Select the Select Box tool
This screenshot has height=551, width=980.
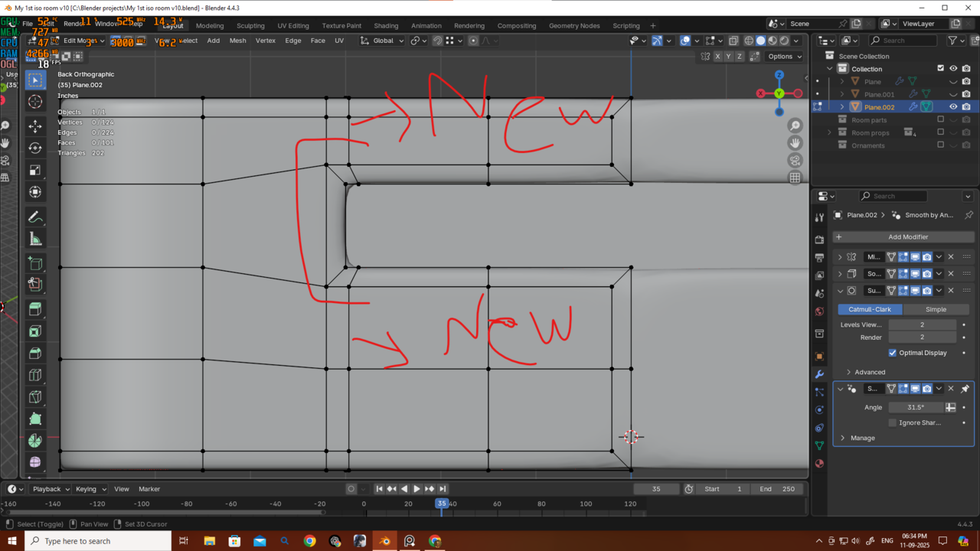click(x=35, y=80)
